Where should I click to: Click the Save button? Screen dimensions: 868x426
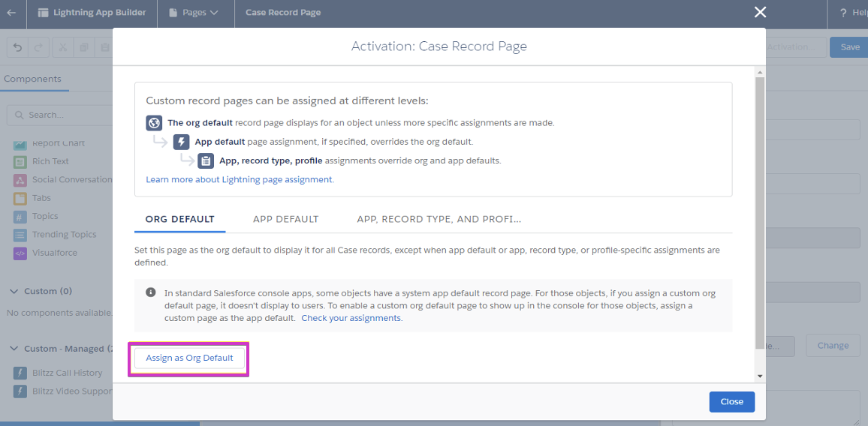coord(850,47)
